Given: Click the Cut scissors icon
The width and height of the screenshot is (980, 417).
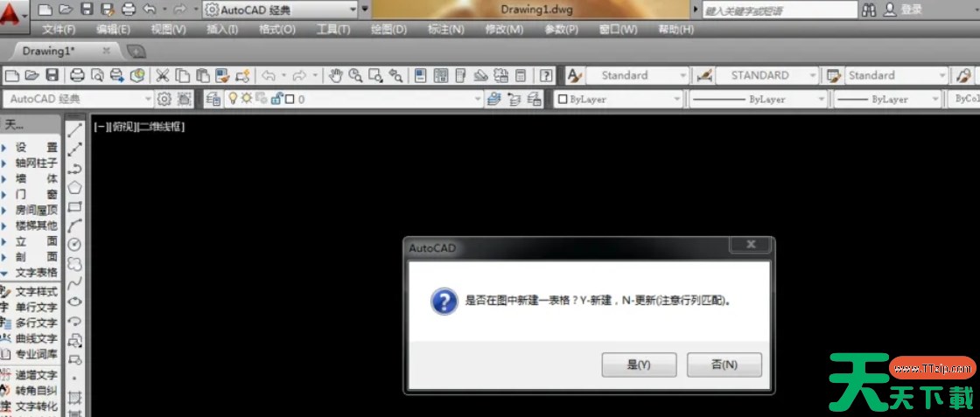Looking at the screenshot, I should pos(163,75).
